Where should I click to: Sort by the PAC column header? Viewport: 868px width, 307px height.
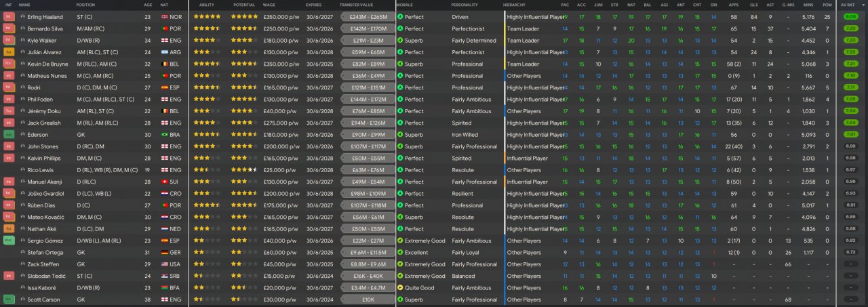coord(565,5)
